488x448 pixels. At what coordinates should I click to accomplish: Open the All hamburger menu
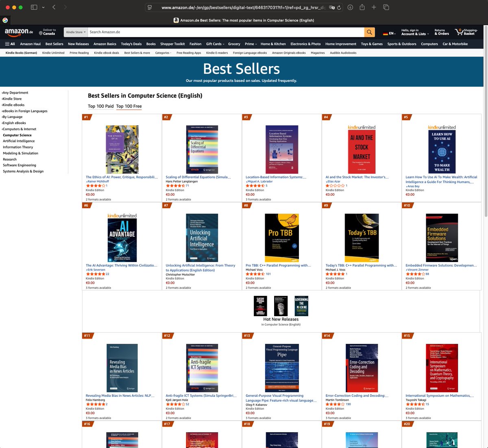coord(10,44)
